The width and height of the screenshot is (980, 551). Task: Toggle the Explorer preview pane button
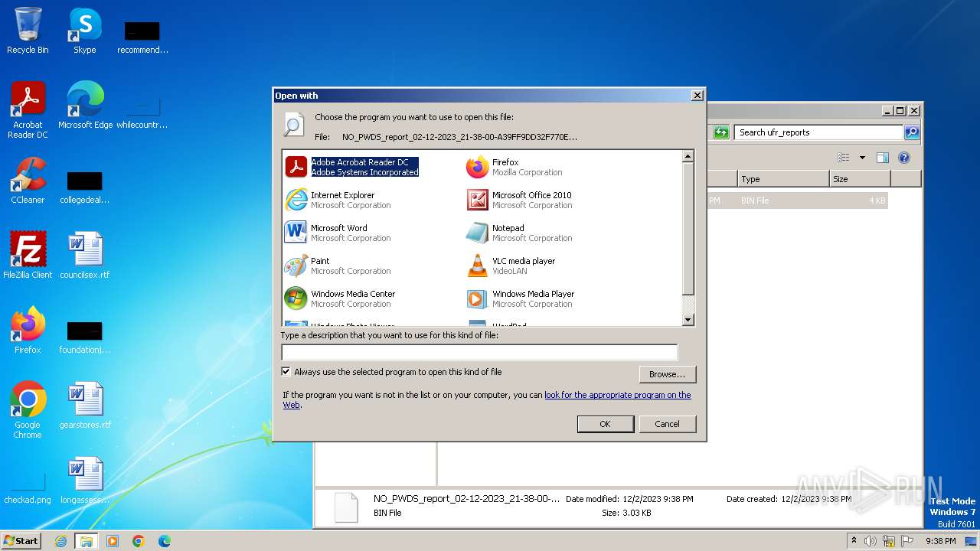(x=882, y=158)
